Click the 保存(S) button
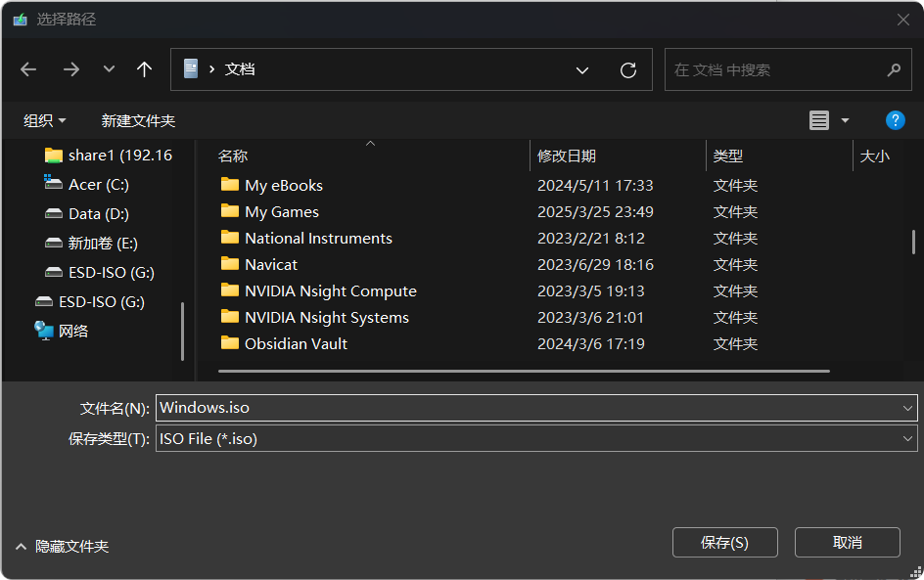 tap(724, 542)
